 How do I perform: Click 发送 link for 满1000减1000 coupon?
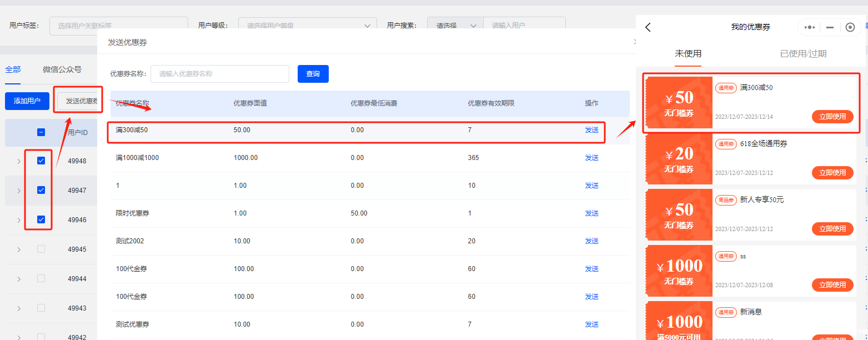pos(591,158)
